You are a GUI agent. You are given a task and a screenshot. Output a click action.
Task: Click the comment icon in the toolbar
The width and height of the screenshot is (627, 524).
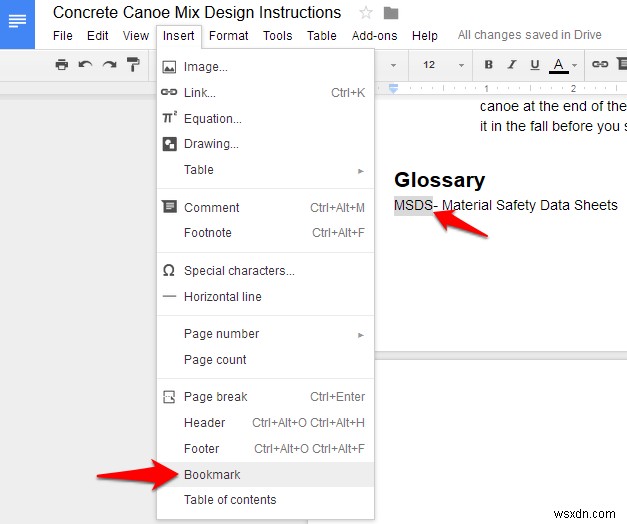tap(621, 64)
